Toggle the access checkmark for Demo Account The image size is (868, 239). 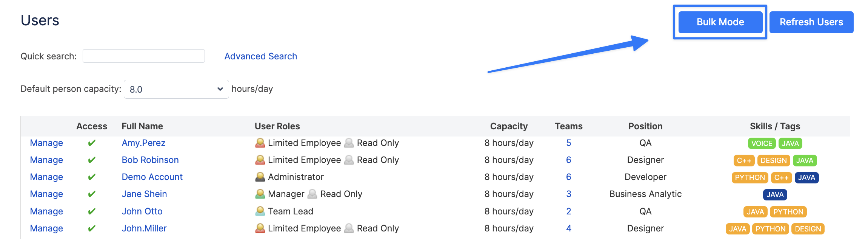tap(92, 177)
